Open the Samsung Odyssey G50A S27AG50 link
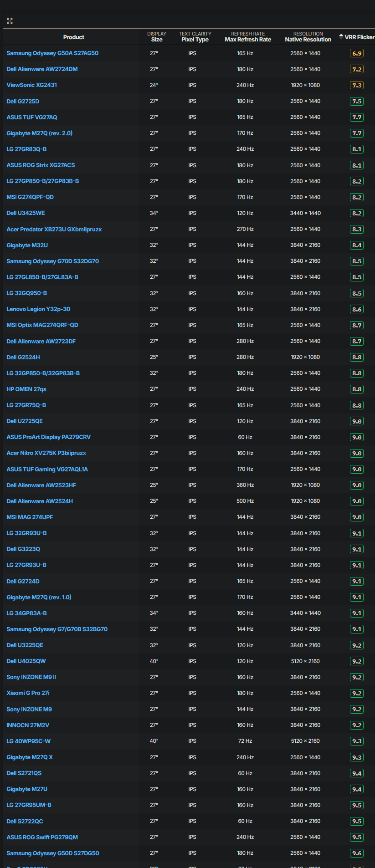This screenshot has height=868, width=375. tap(52, 53)
